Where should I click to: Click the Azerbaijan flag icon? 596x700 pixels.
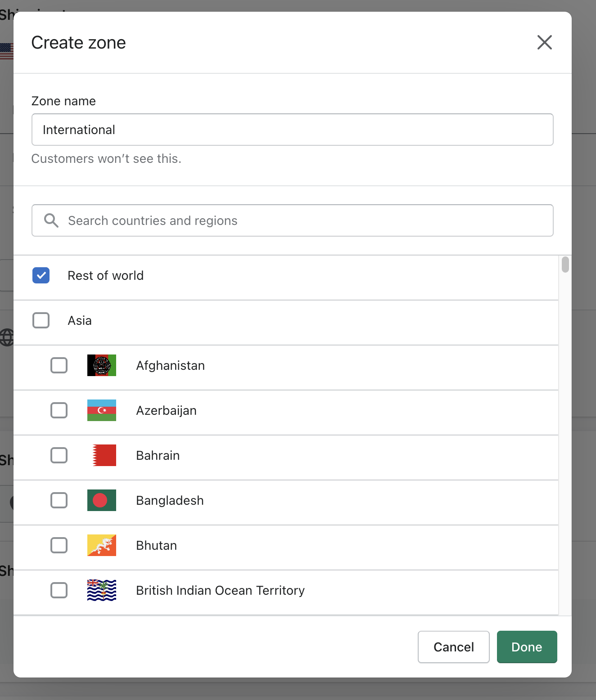102,410
